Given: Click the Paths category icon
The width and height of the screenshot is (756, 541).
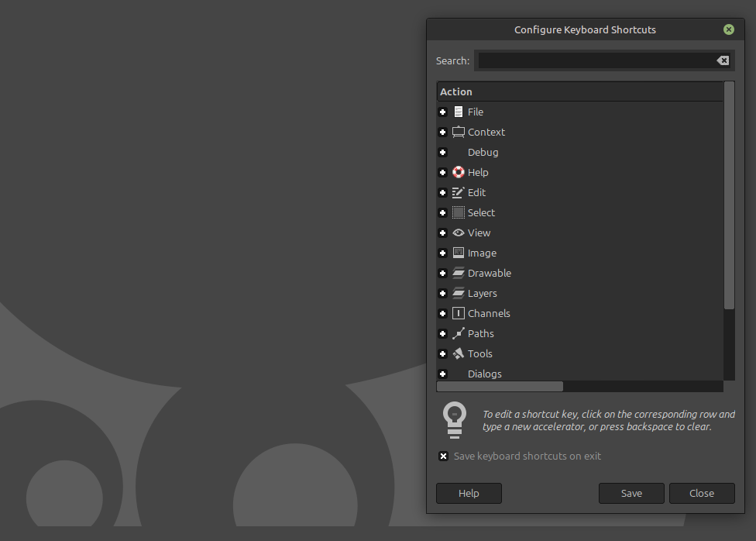Looking at the screenshot, I should pyautogui.click(x=458, y=333).
